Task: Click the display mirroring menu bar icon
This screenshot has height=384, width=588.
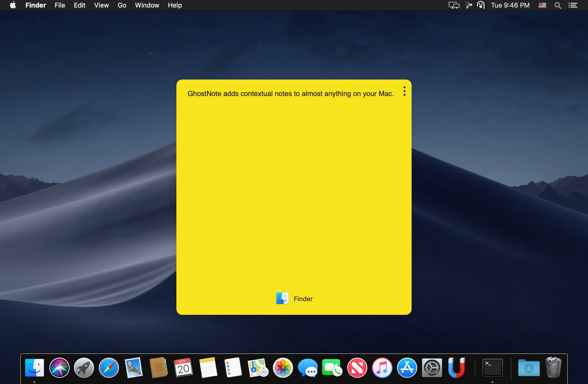Action: tap(454, 5)
